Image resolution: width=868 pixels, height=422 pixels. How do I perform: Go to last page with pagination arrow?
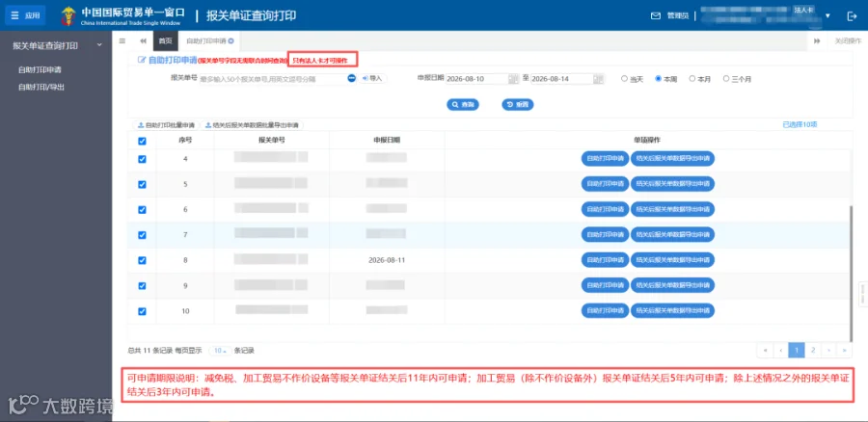[x=844, y=350]
